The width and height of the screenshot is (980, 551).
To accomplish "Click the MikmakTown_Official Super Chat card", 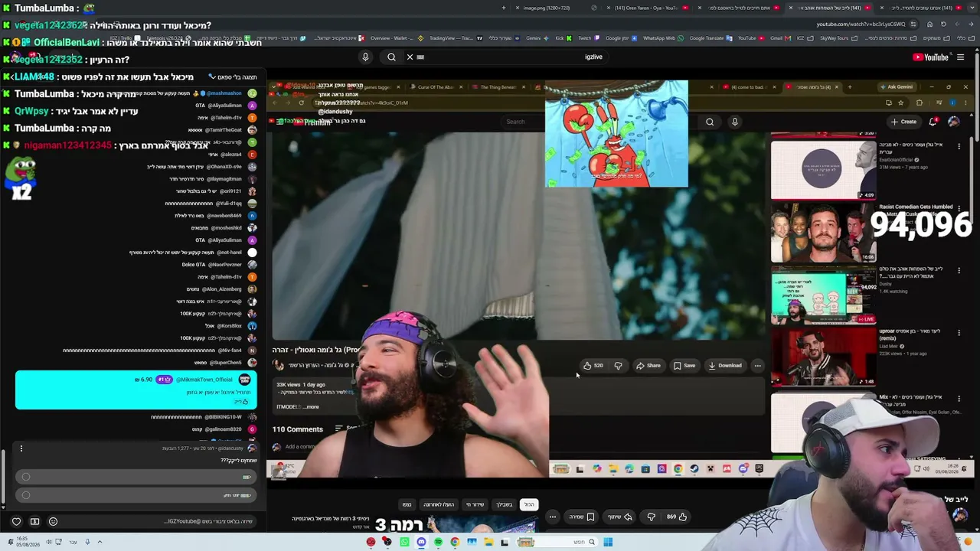I will coord(136,390).
